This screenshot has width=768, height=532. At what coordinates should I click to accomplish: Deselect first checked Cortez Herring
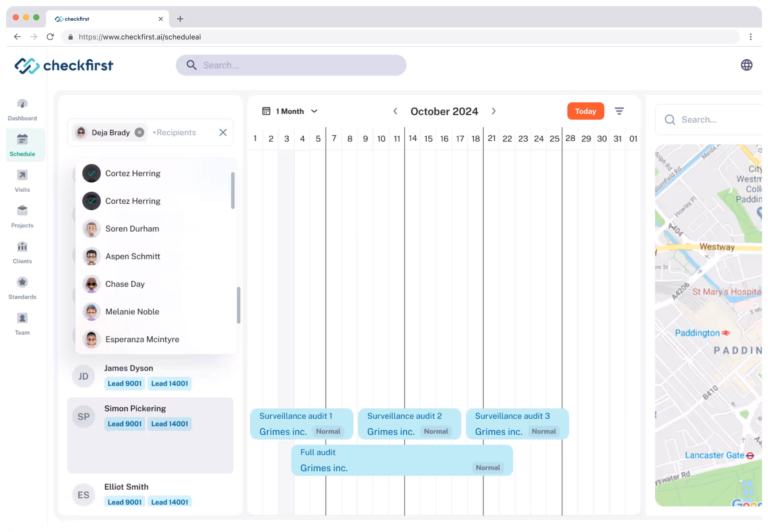91,173
